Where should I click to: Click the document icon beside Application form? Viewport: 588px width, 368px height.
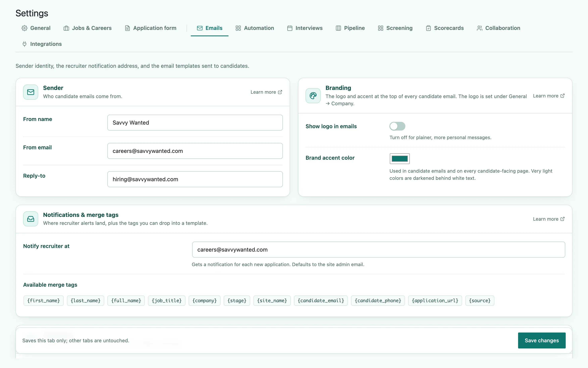pyautogui.click(x=127, y=28)
